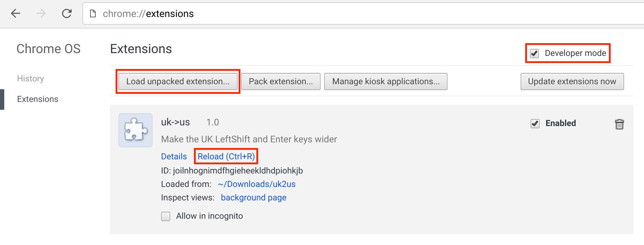The image size is (644, 245).
Task: Toggle Developer mode
Action: [534, 53]
